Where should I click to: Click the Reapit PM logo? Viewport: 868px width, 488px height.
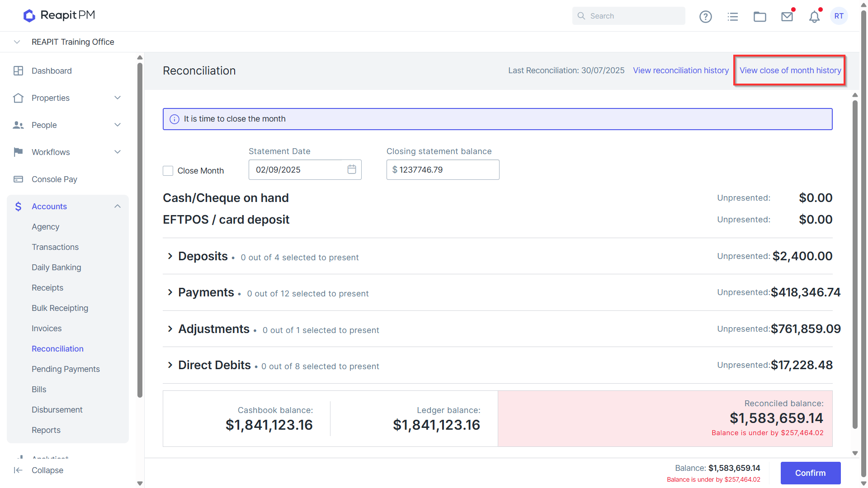(x=59, y=15)
